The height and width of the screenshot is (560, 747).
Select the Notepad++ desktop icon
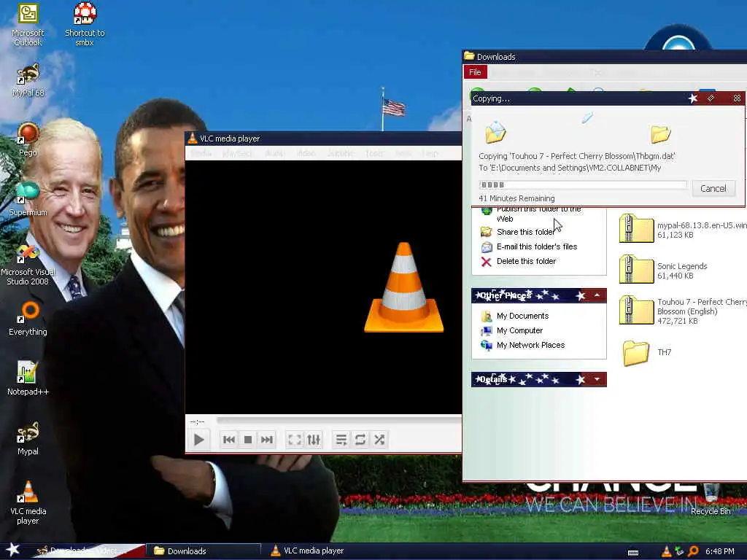tap(28, 378)
